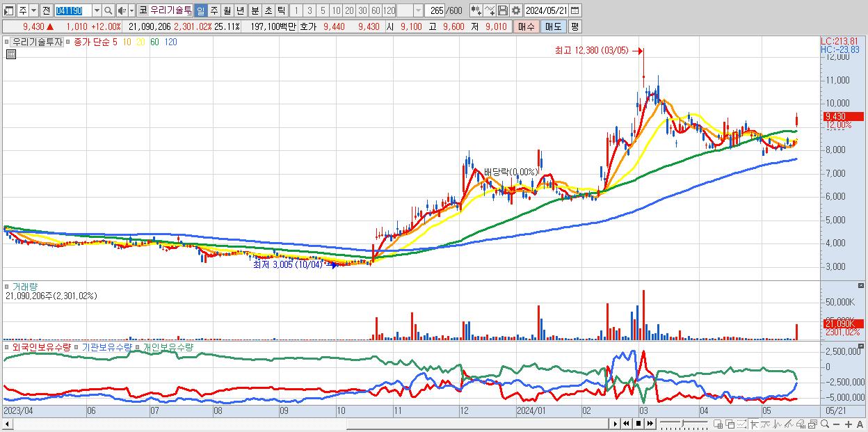
Task: Click the stock search magnifier icon
Action: pyautogui.click(x=108, y=10)
